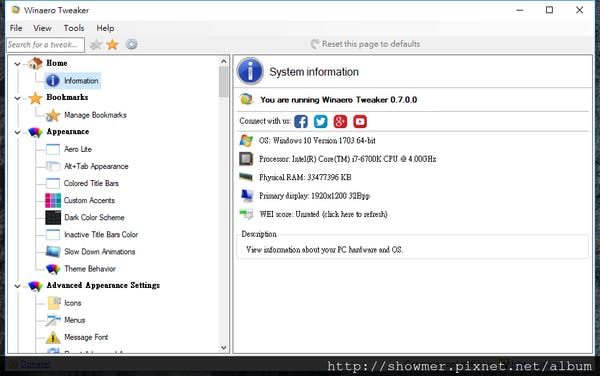
Task: Click the gold bookmarks star toolbar icon
Action: pos(112,45)
